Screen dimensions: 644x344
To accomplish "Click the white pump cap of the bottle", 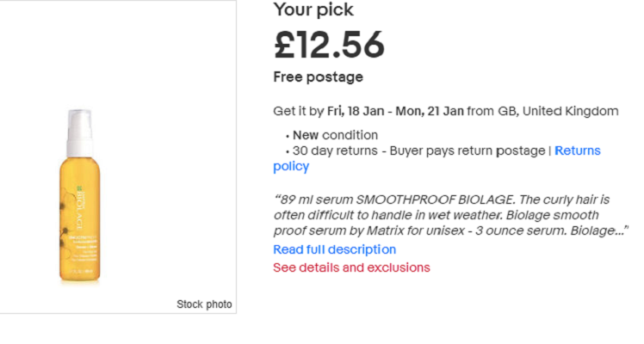I will pos(80,132).
